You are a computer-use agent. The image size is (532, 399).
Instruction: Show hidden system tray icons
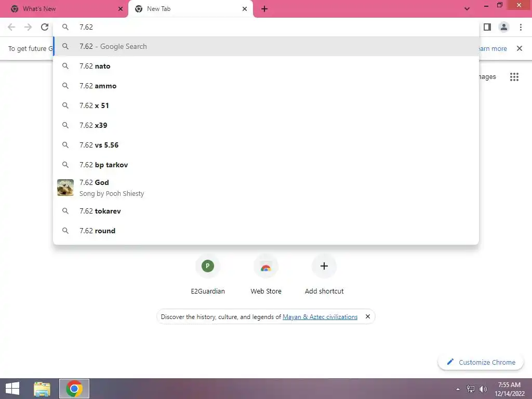(458, 389)
